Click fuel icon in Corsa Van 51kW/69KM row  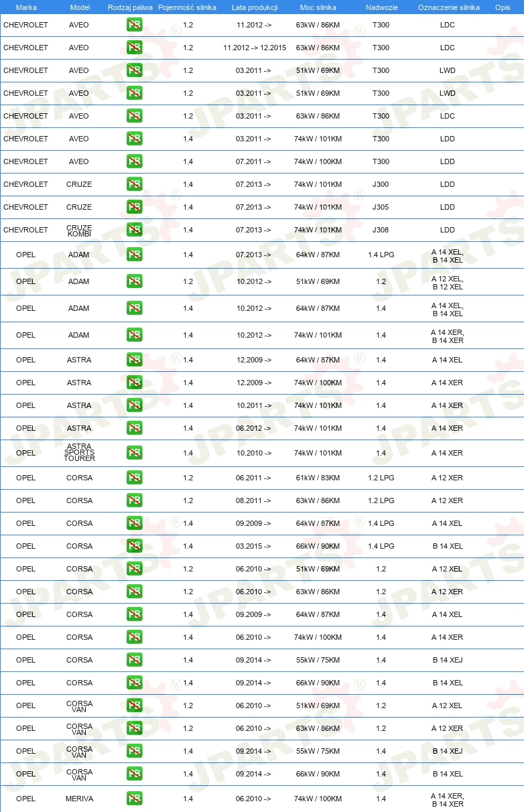tap(134, 705)
